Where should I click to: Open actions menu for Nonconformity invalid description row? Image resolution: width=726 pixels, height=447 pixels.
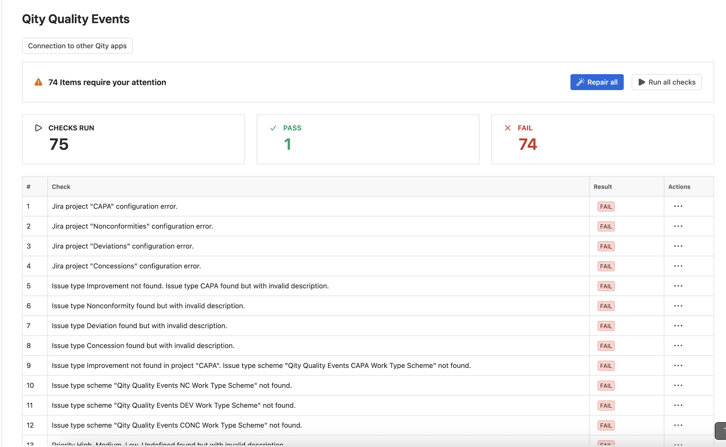click(678, 306)
